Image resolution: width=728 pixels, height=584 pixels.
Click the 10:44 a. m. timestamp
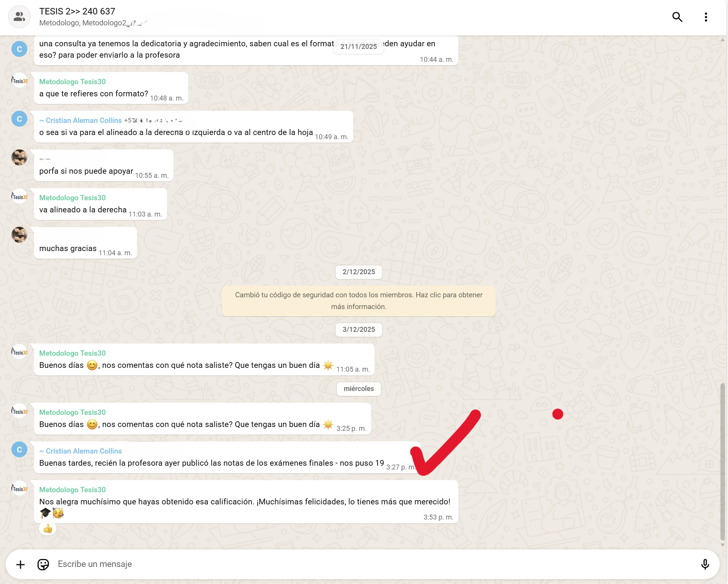tap(436, 60)
